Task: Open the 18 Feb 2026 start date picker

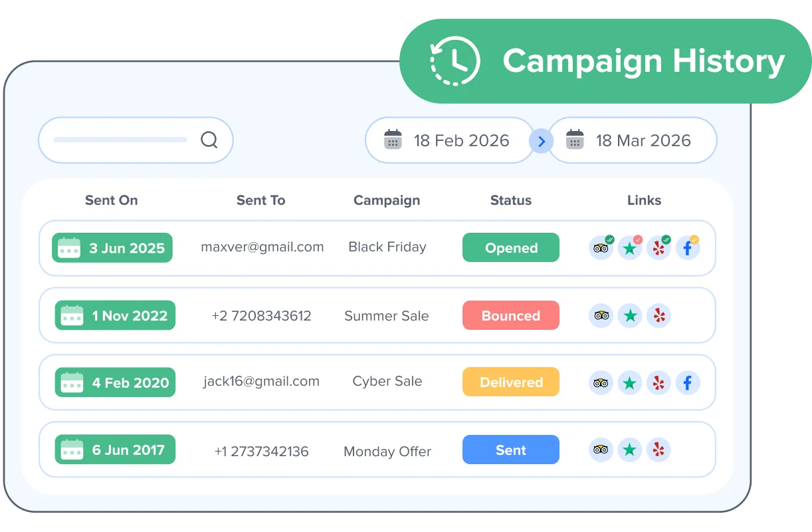Action: (x=450, y=140)
